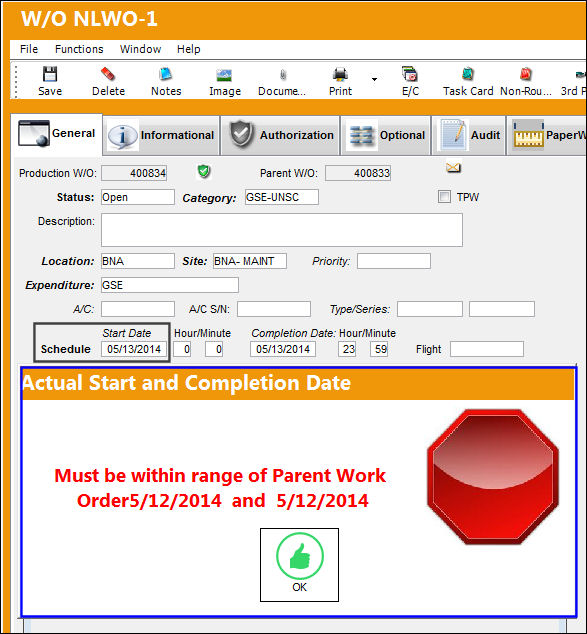587x634 pixels.
Task: Click the Location field BNA
Action: click(x=138, y=261)
